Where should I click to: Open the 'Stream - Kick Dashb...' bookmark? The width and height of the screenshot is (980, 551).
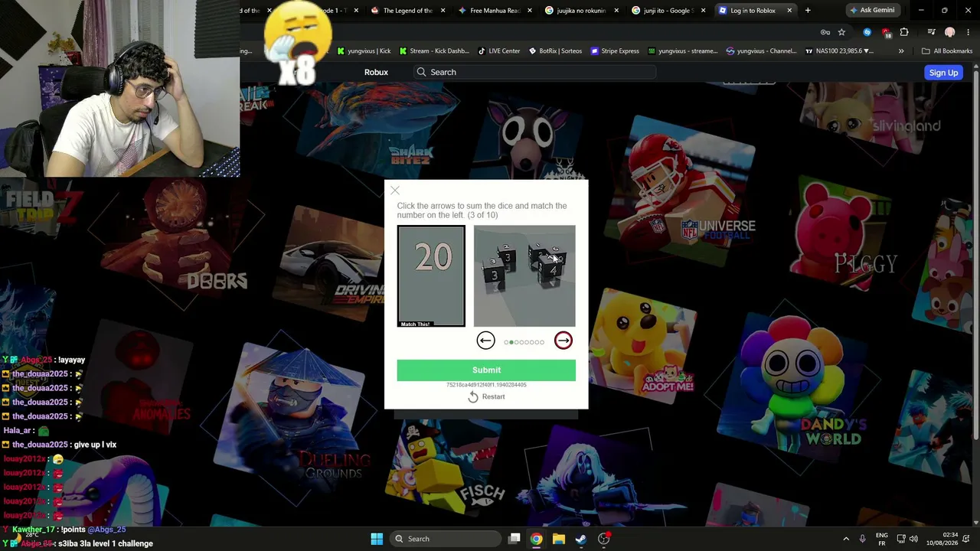[x=433, y=51]
